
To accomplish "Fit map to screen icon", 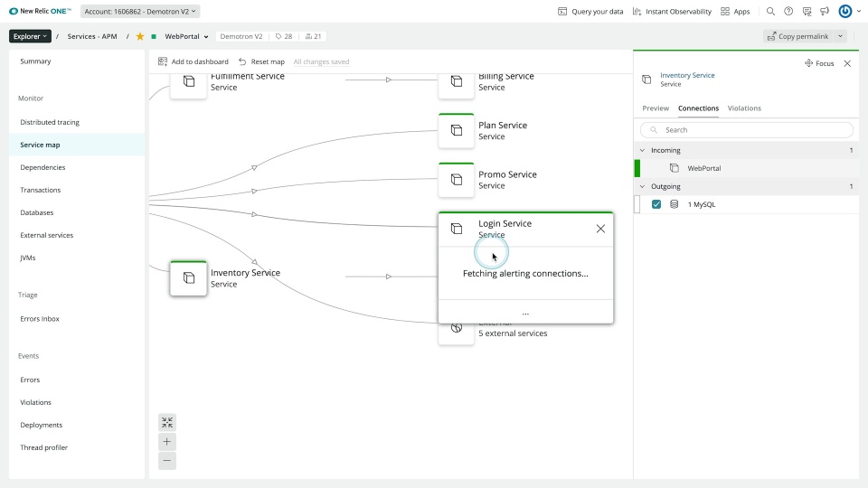I will pyautogui.click(x=167, y=423).
